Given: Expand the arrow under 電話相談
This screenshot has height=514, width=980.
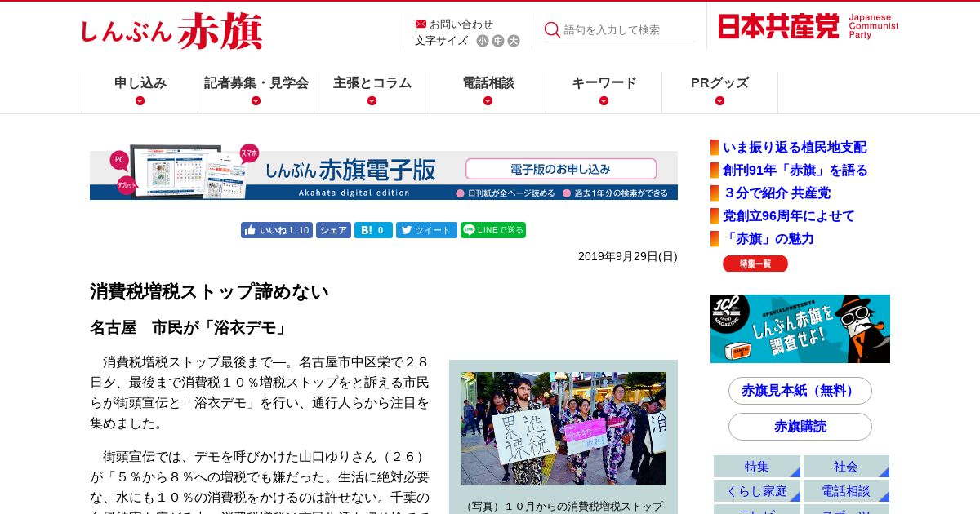Looking at the screenshot, I should (488, 101).
